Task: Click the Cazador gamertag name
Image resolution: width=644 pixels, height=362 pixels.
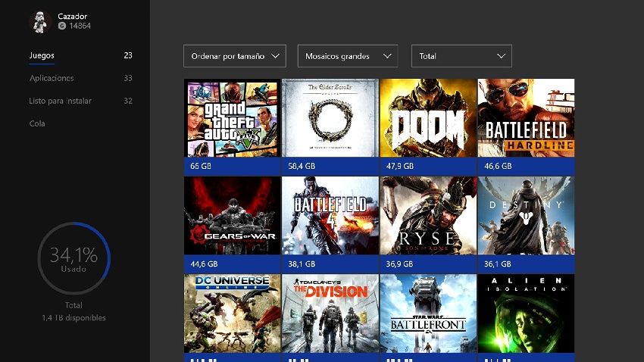Action: (72, 17)
